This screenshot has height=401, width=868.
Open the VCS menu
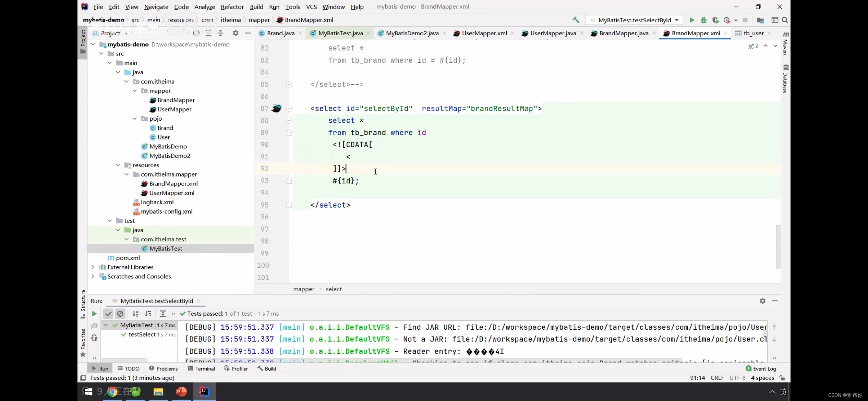[x=311, y=7]
